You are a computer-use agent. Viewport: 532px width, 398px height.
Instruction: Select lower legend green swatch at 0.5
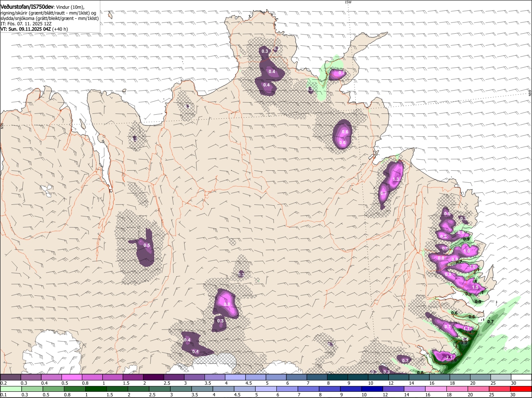coord(53,389)
